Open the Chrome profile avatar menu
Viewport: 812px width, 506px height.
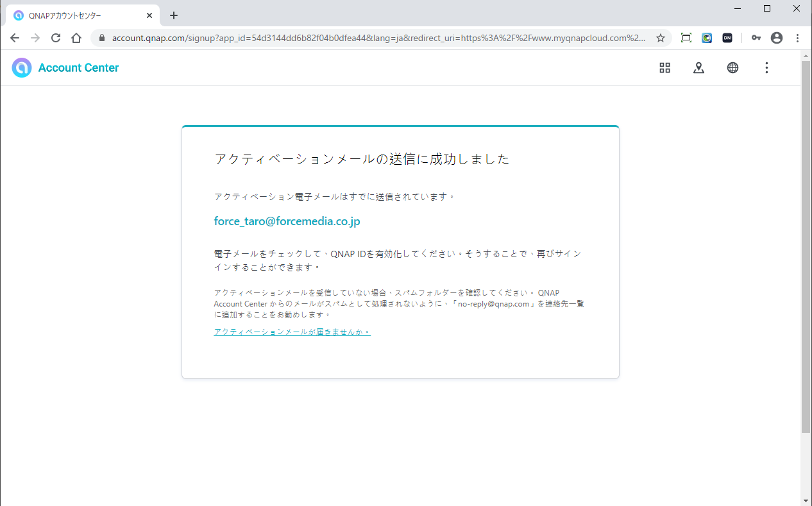click(777, 38)
